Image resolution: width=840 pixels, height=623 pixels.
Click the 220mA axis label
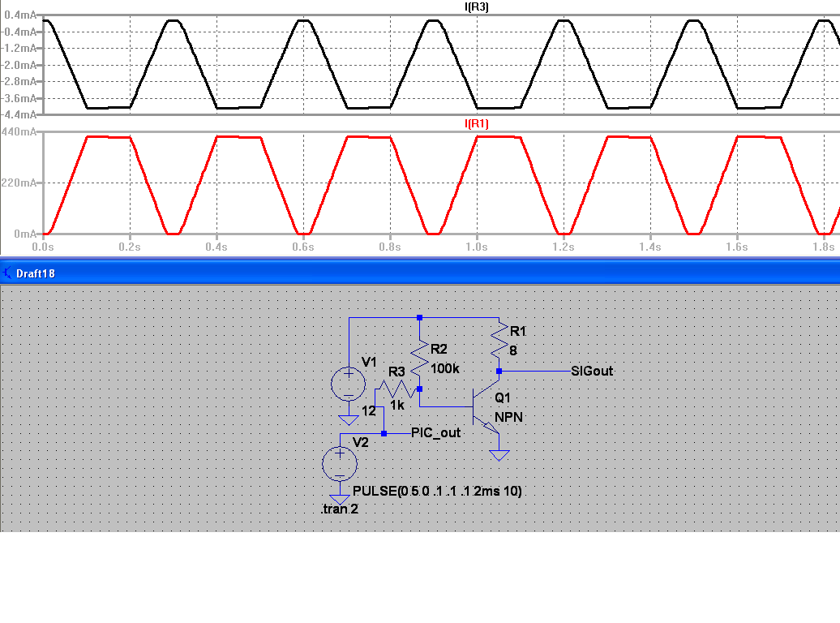[x=19, y=183]
